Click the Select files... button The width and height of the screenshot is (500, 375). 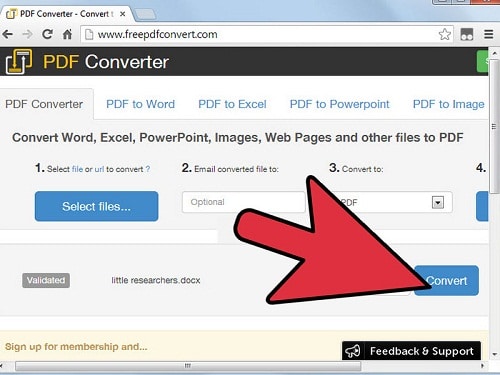pyautogui.click(x=96, y=206)
